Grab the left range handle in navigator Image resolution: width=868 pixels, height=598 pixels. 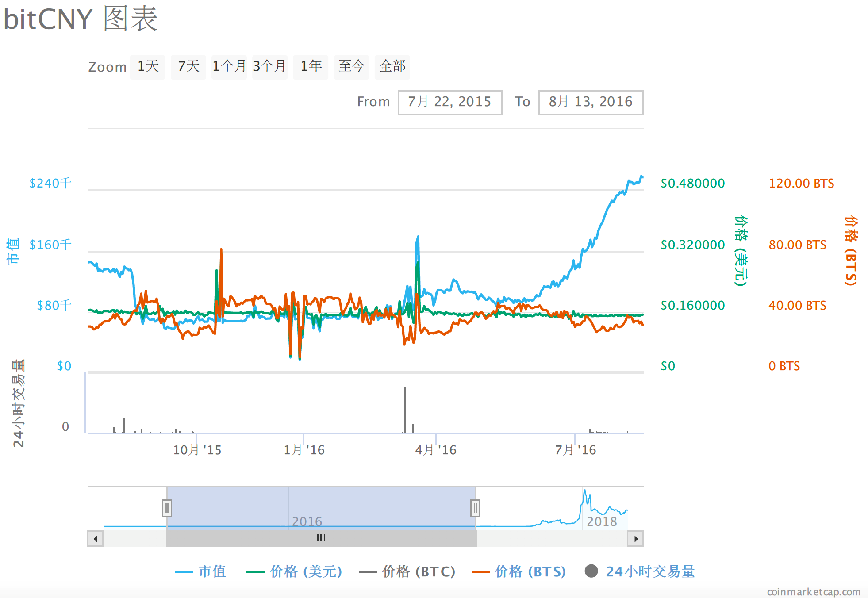(x=167, y=508)
